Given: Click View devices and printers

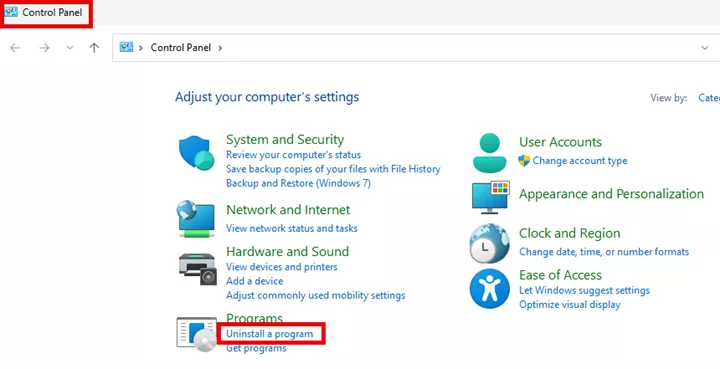Looking at the screenshot, I should (281, 267).
